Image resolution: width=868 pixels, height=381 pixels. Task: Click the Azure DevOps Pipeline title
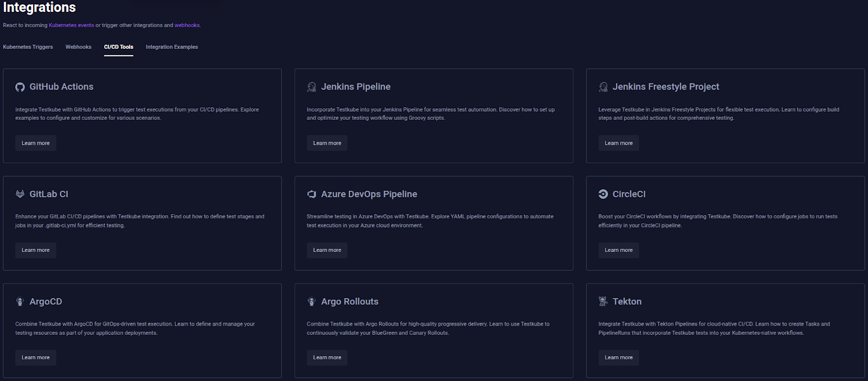click(369, 194)
